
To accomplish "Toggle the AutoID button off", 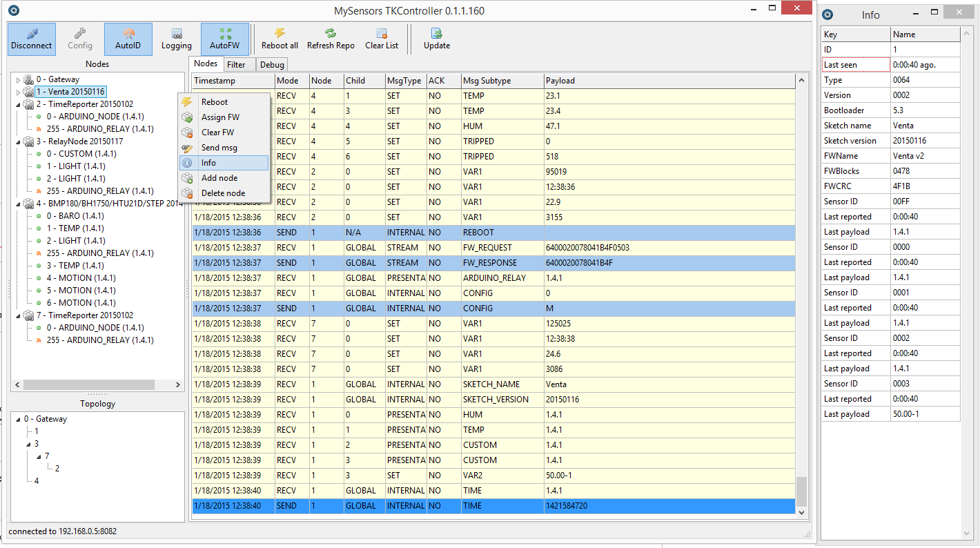I will point(128,39).
